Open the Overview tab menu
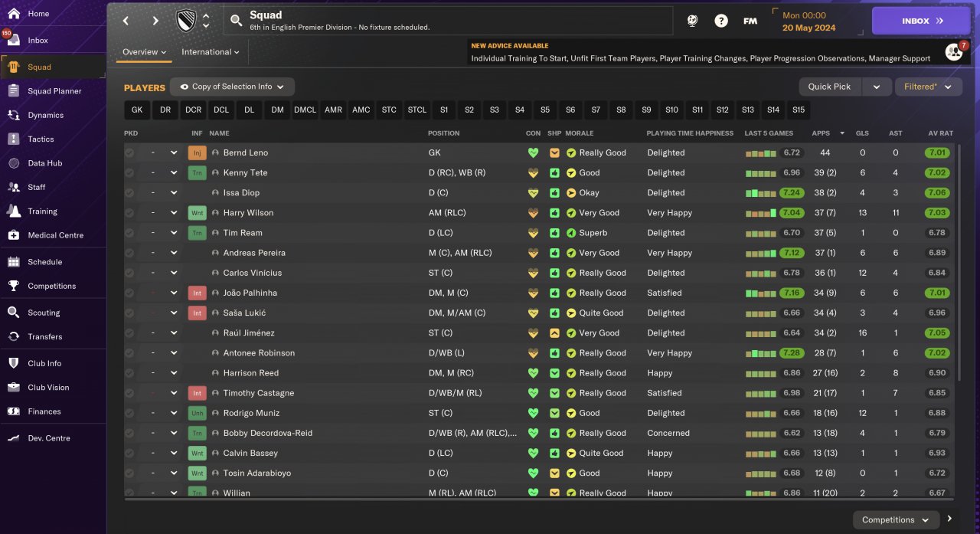The image size is (980, 534). 145,52
